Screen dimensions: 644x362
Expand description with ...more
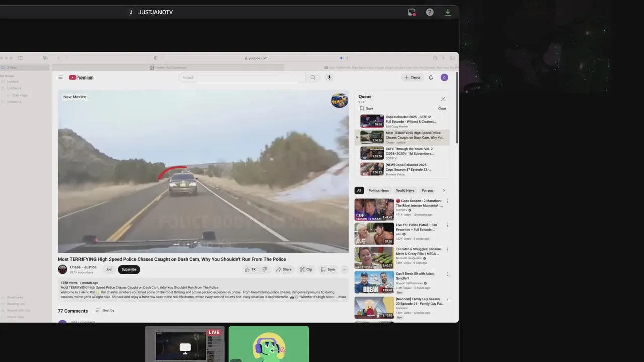coord(341,297)
